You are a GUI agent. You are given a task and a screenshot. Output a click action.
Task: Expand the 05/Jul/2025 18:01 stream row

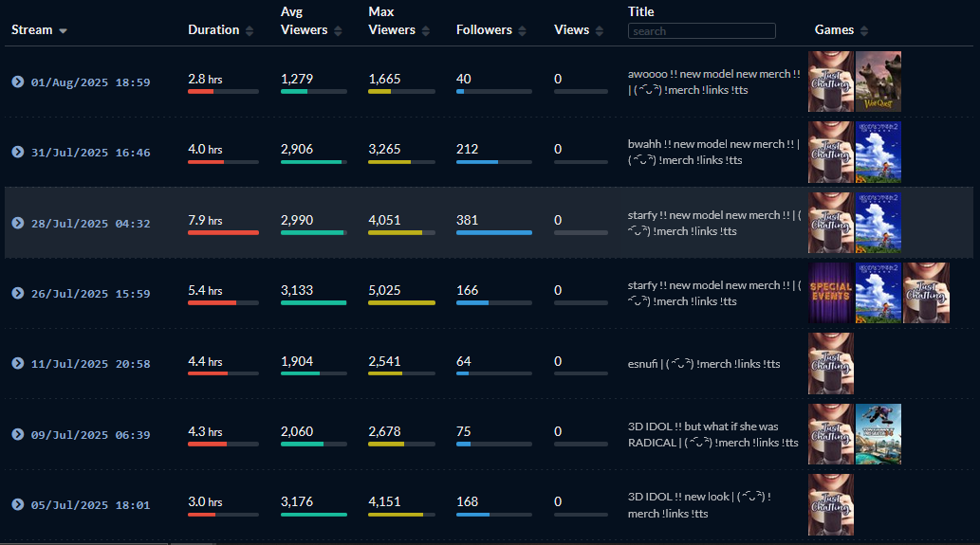point(17,504)
